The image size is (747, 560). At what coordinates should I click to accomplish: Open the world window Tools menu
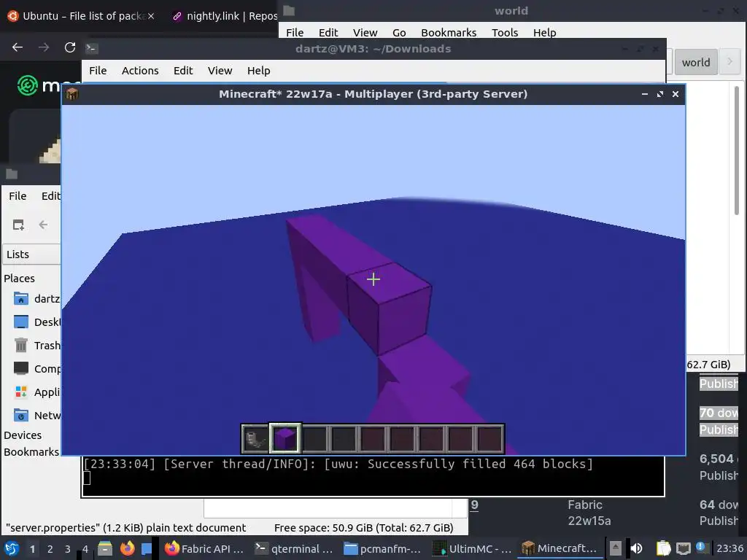pyautogui.click(x=505, y=32)
